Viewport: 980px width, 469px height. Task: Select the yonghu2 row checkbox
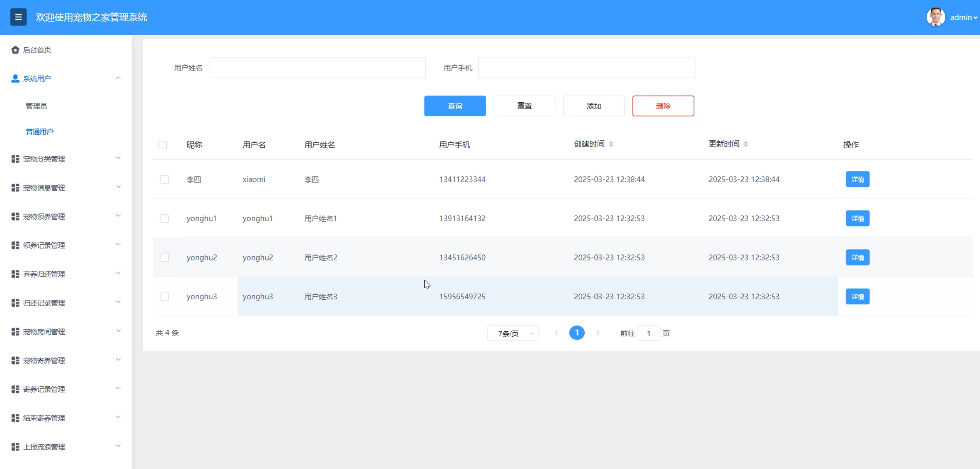click(x=164, y=257)
